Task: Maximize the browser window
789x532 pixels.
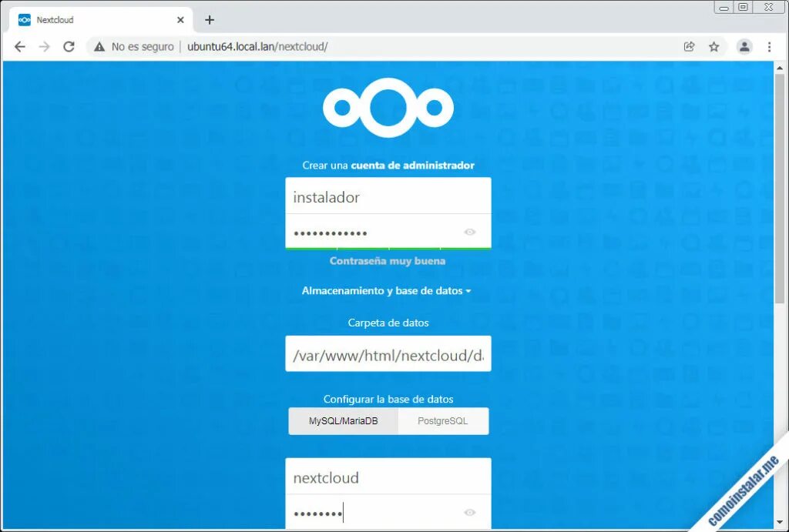Action: tap(744, 7)
